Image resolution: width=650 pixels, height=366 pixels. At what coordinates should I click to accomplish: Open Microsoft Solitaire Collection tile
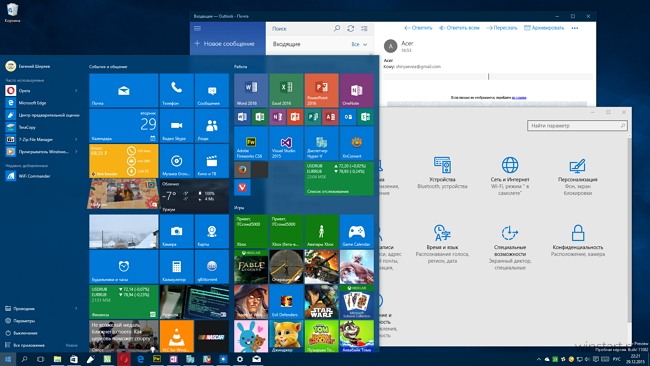pyautogui.click(x=357, y=302)
